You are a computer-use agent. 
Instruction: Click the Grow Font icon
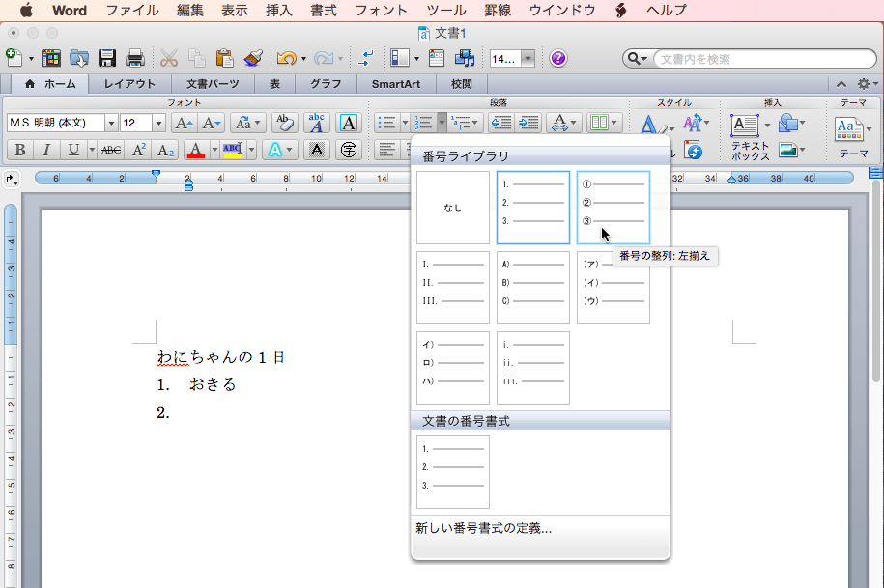[184, 123]
